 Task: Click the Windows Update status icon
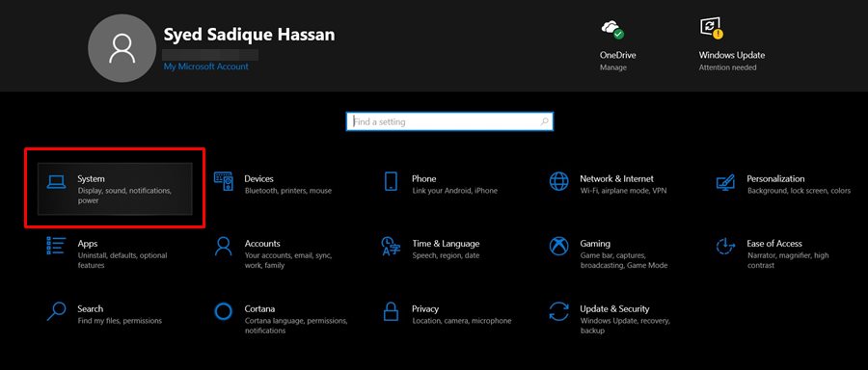[x=712, y=28]
